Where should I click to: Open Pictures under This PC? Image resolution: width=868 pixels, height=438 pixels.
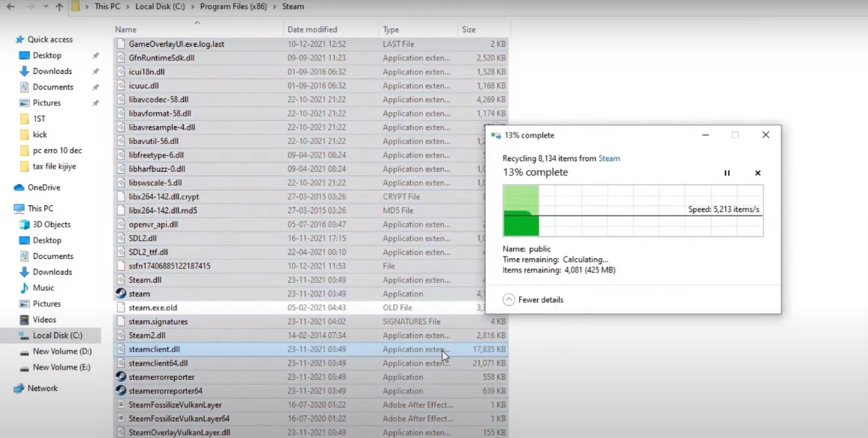46,304
